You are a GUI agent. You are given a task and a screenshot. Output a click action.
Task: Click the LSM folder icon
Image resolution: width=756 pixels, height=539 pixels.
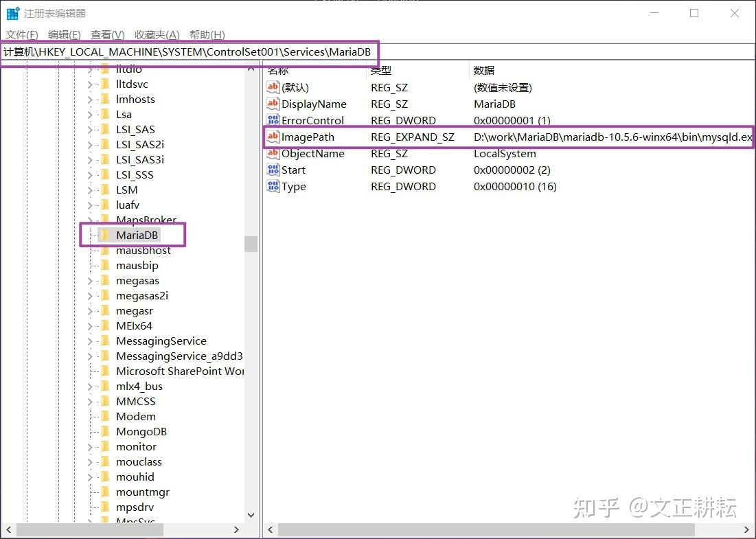click(x=104, y=190)
